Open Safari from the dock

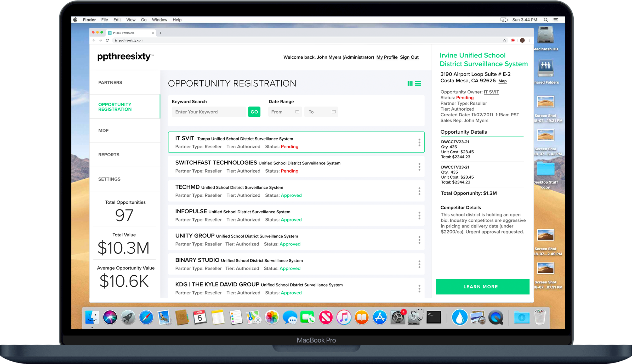coord(146,317)
